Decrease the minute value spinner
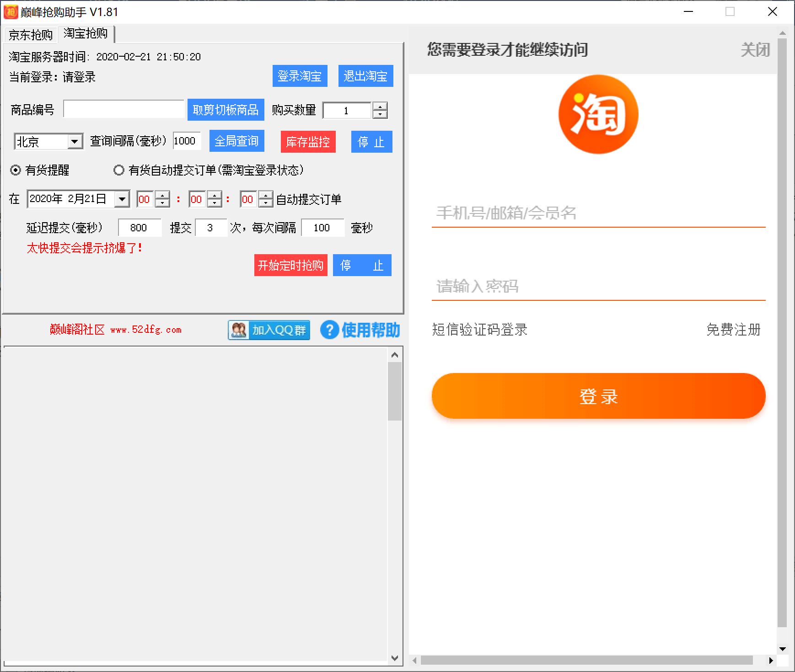The height and width of the screenshot is (672, 795). tap(215, 203)
